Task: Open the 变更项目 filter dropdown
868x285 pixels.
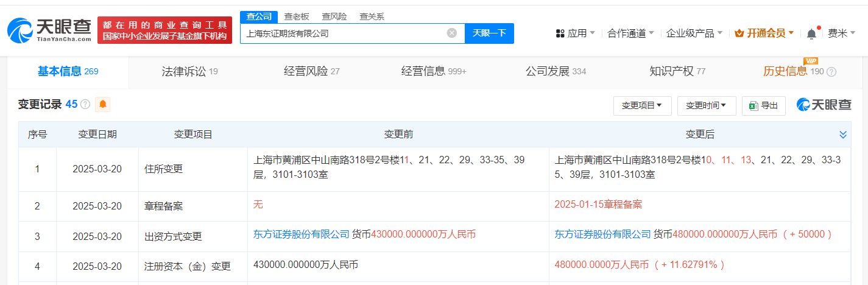Action: pyautogui.click(x=643, y=106)
